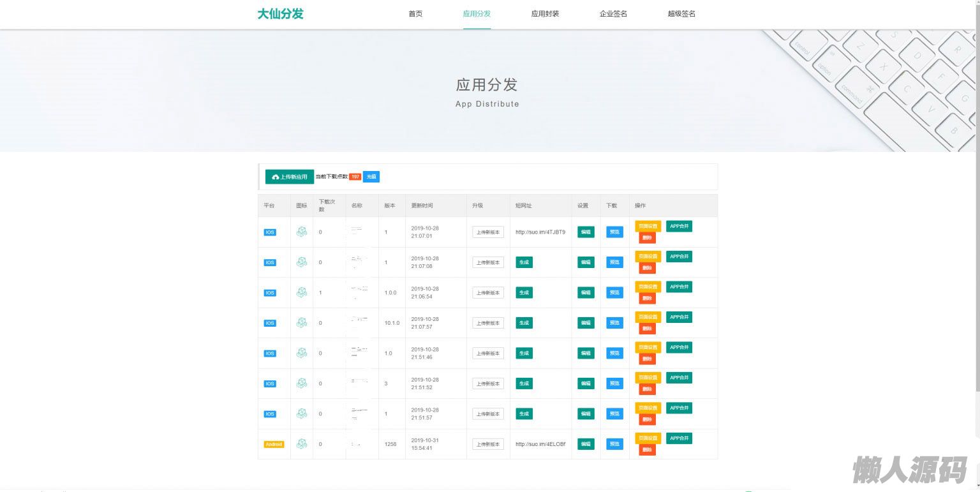Click the app icon in the first iOS row
Image resolution: width=980 pixels, height=492 pixels.
click(x=302, y=232)
